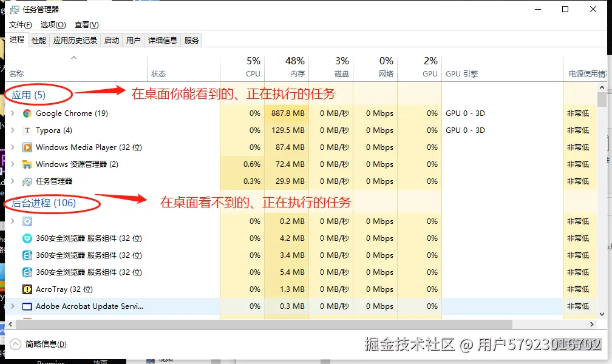Click the 3.4 MB 360安全浏览器 row icon
This screenshot has height=364, width=612.
(x=27, y=255)
